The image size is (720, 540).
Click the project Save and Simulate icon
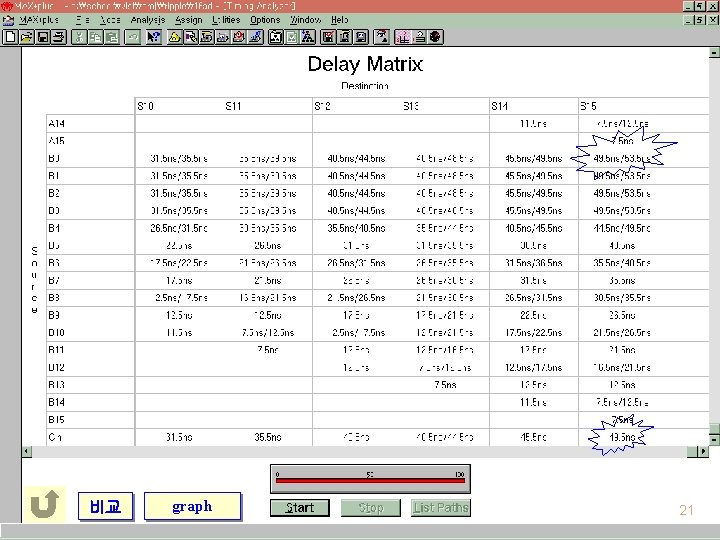361,37
